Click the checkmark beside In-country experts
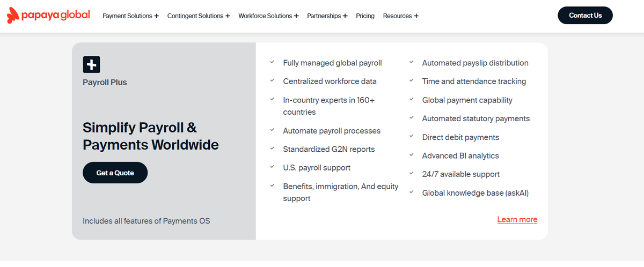The height and width of the screenshot is (267, 644). (273, 99)
